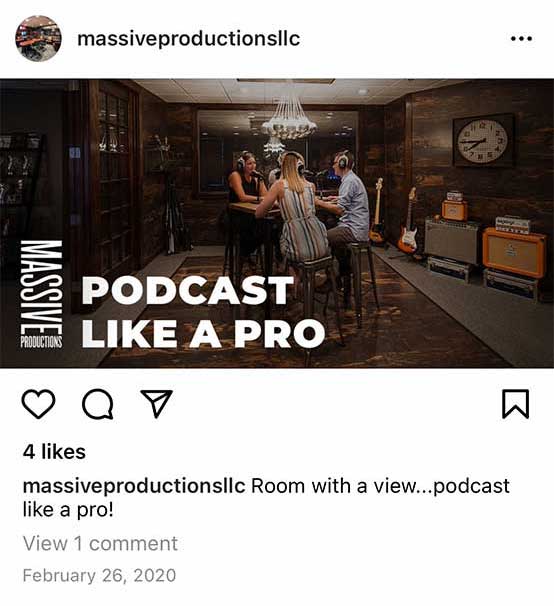
Task: Open comments with speech bubble icon
Action: (98, 404)
